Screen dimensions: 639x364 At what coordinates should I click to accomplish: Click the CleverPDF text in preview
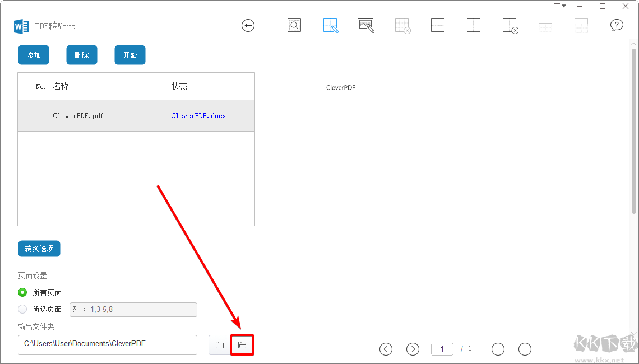(x=341, y=87)
